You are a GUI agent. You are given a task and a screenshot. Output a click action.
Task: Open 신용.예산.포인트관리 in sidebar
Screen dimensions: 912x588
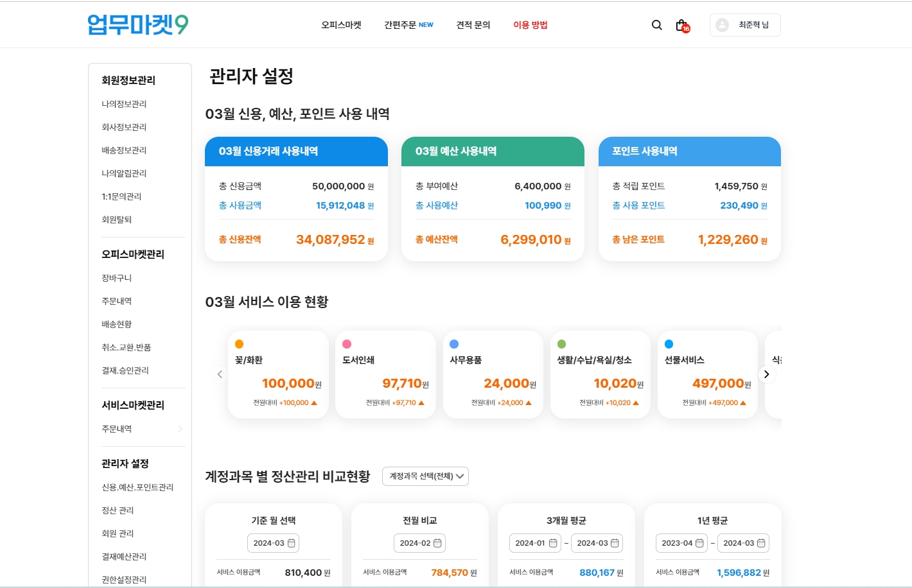point(137,487)
